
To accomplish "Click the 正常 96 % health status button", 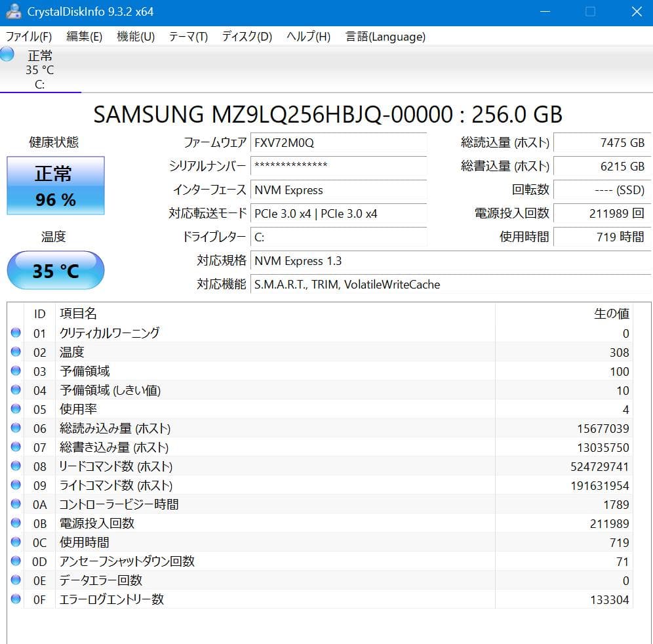I will tap(55, 186).
